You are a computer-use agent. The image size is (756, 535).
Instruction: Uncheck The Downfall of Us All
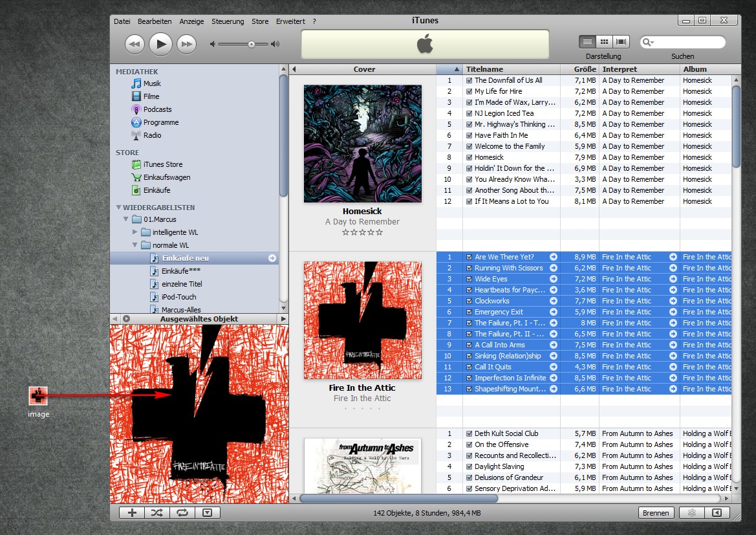point(469,81)
